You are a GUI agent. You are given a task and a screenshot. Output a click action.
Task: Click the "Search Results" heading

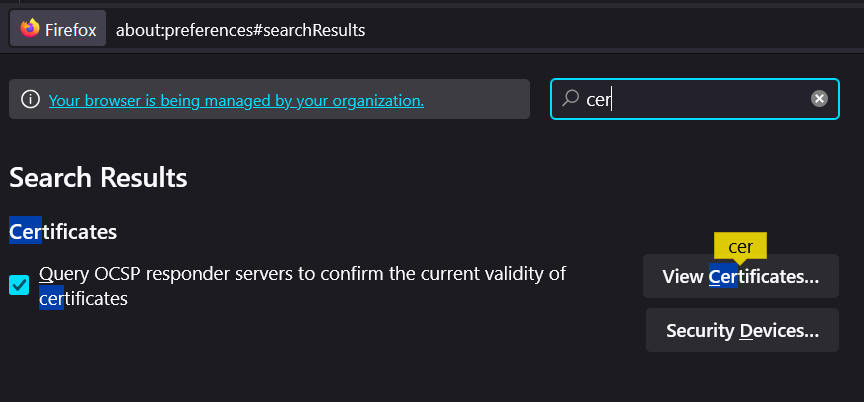(x=98, y=178)
